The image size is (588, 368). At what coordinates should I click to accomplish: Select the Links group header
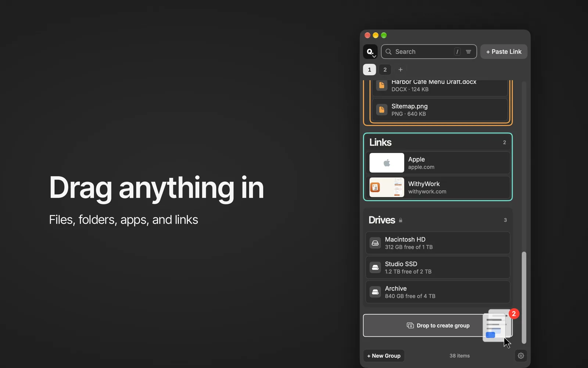438,142
